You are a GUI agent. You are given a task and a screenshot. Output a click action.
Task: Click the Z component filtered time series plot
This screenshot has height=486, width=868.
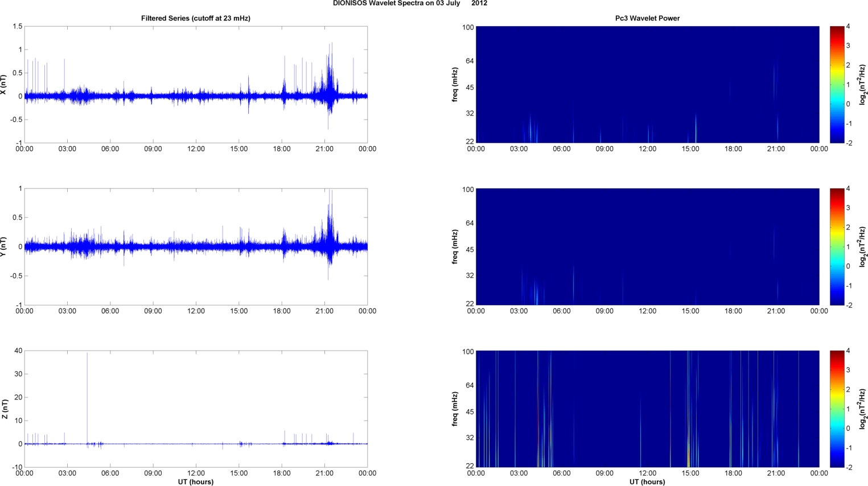pyautogui.click(x=196, y=409)
